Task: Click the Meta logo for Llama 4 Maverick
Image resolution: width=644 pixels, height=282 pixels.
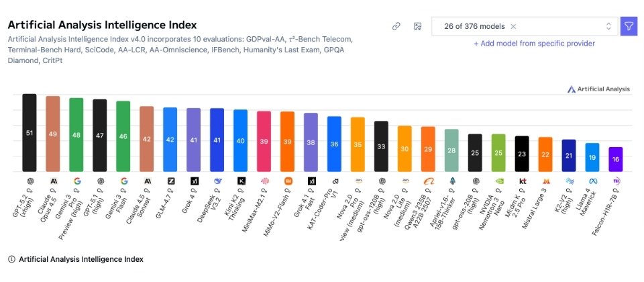Action: (x=592, y=181)
